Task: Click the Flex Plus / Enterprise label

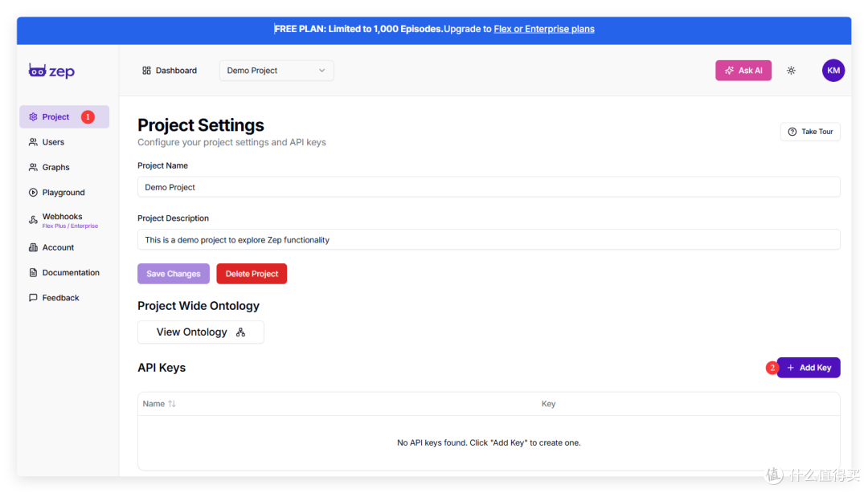Action: click(70, 226)
